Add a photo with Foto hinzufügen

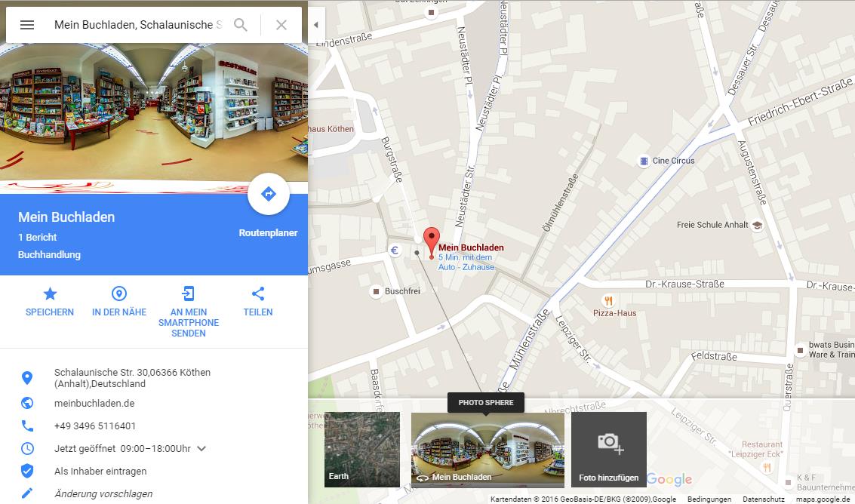pos(608,450)
